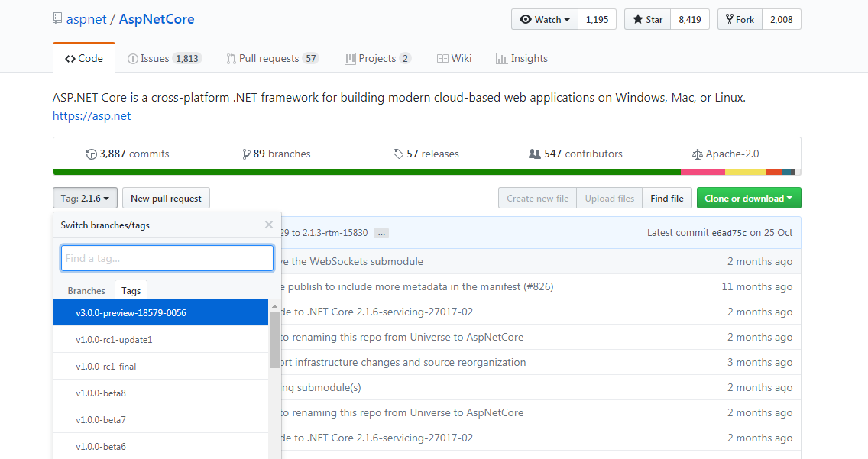Click the repository book icon beside aspnet
The width and height of the screenshot is (868, 459).
(x=57, y=19)
